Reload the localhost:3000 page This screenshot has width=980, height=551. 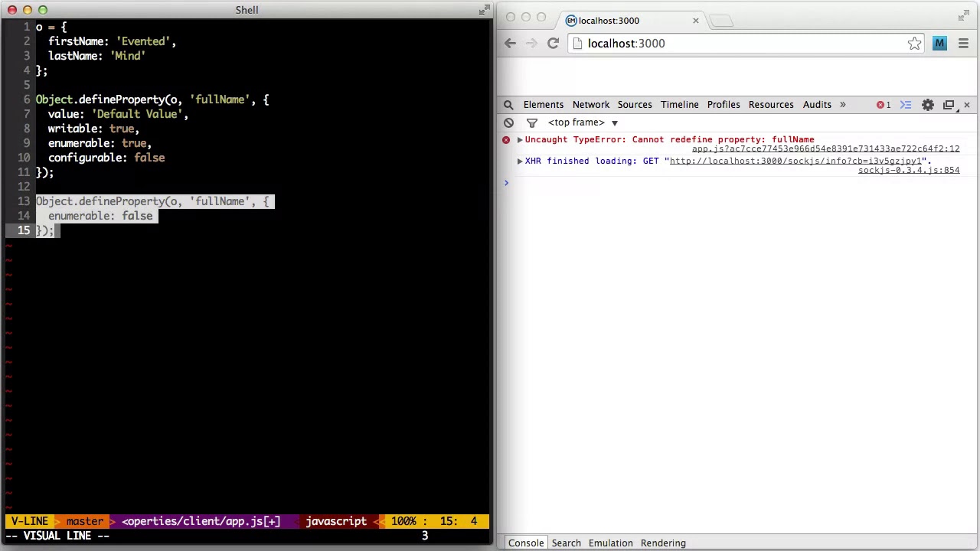[553, 44]
